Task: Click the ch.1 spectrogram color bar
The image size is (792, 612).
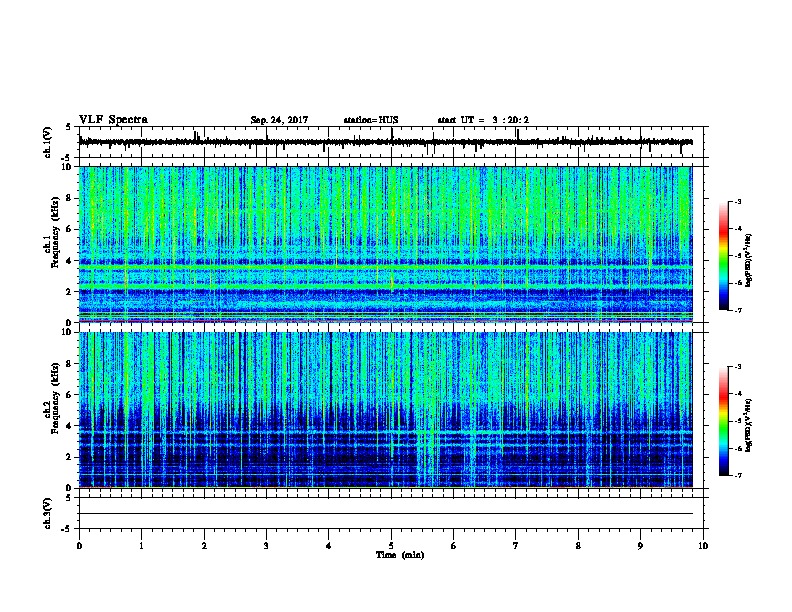Action: tap(723, 256)
